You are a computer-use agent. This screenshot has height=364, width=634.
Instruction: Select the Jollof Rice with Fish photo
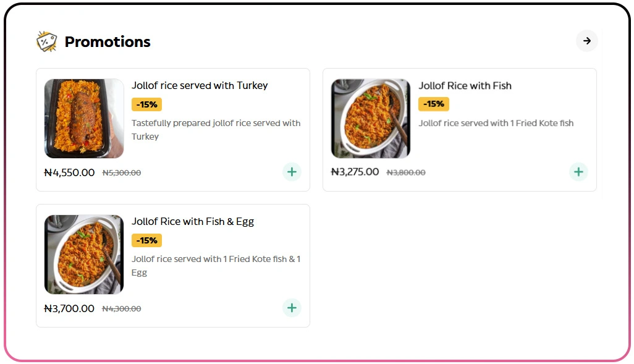(x=370, y=118)
